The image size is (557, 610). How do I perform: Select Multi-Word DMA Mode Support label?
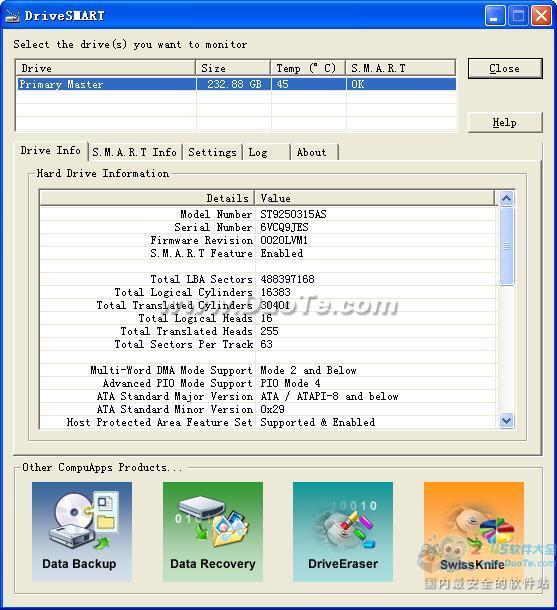pos(172,370)
